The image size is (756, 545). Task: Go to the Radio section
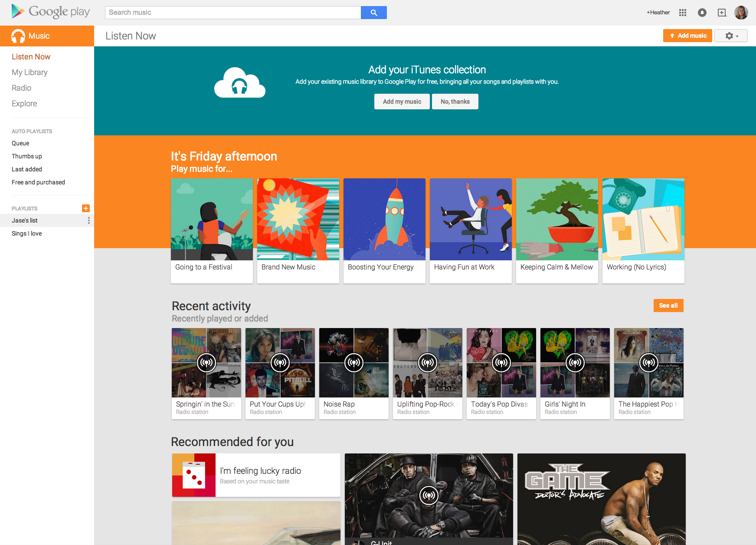(x=21, y=88)
